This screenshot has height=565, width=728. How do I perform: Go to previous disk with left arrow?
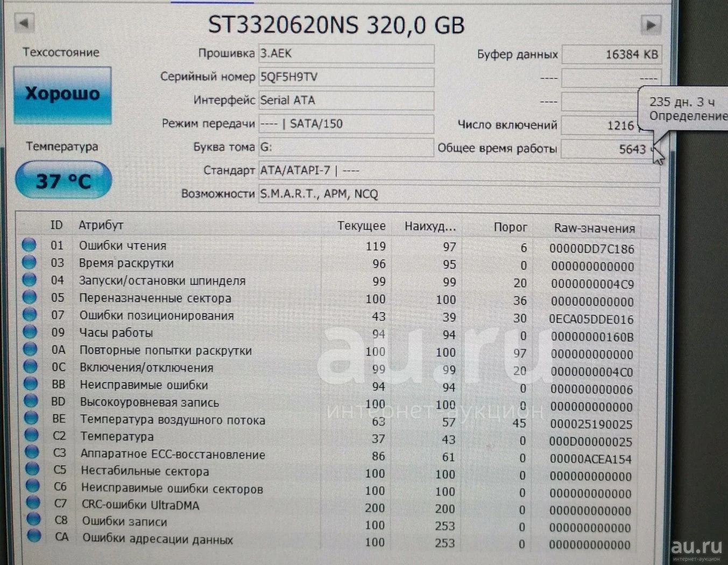(x=24, y=23)
